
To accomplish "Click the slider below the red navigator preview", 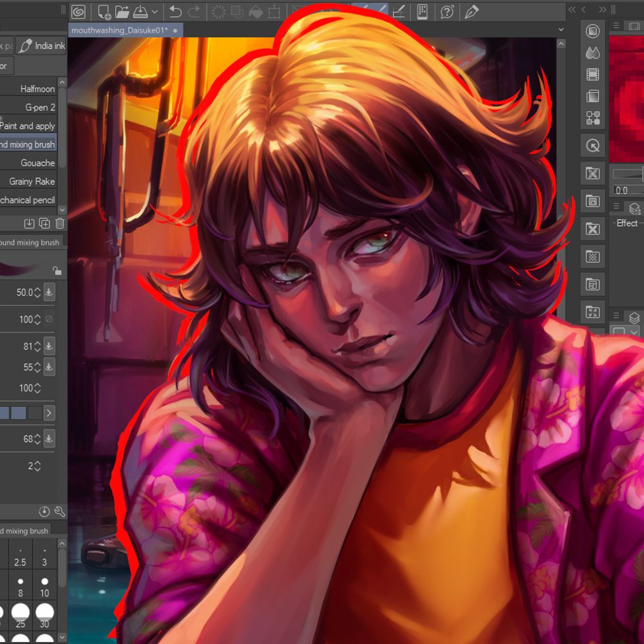I will 628,174.
